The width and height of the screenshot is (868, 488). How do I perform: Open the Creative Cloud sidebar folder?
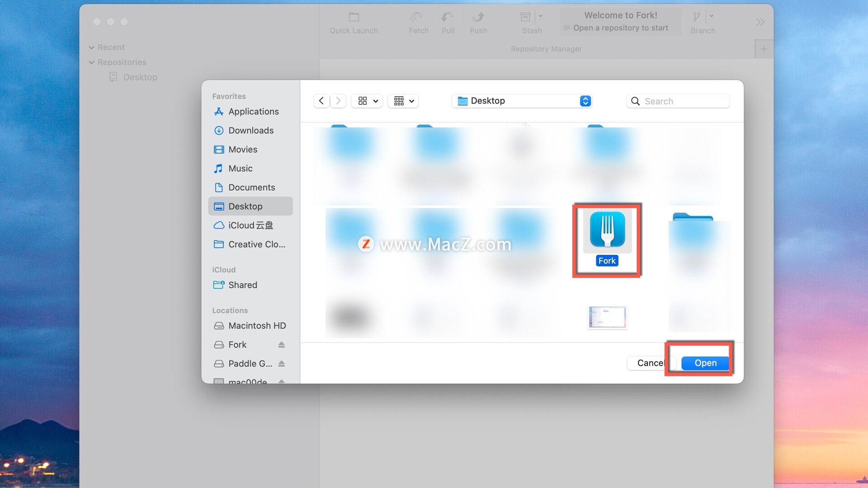tap(256, 244)
